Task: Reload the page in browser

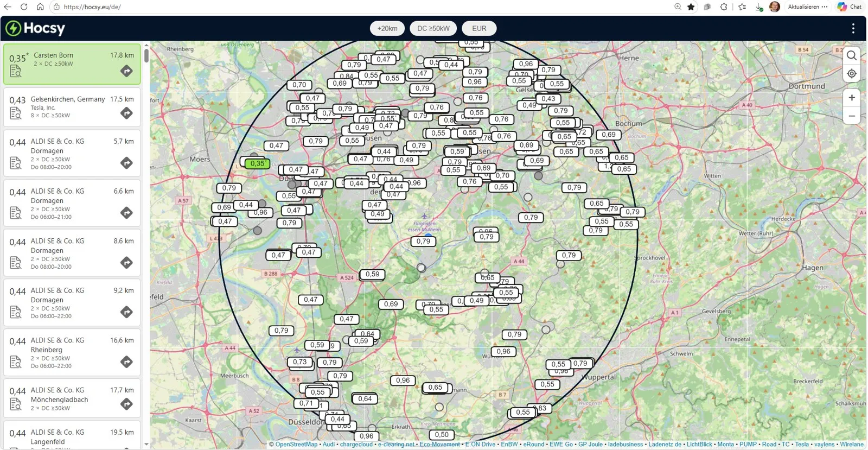Action: 24,7
